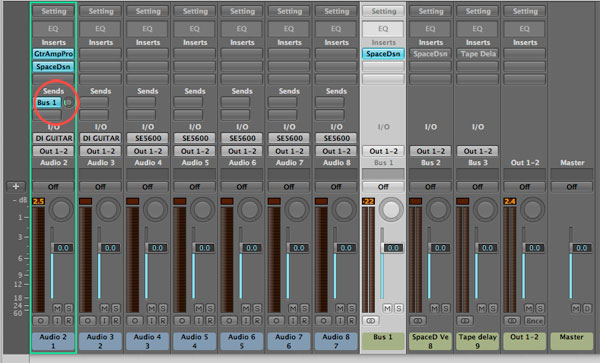This screenshot has width=600, height=363.
Task: Open GtrAmpPro insert on Audio 2
Action: click(53, 54)
